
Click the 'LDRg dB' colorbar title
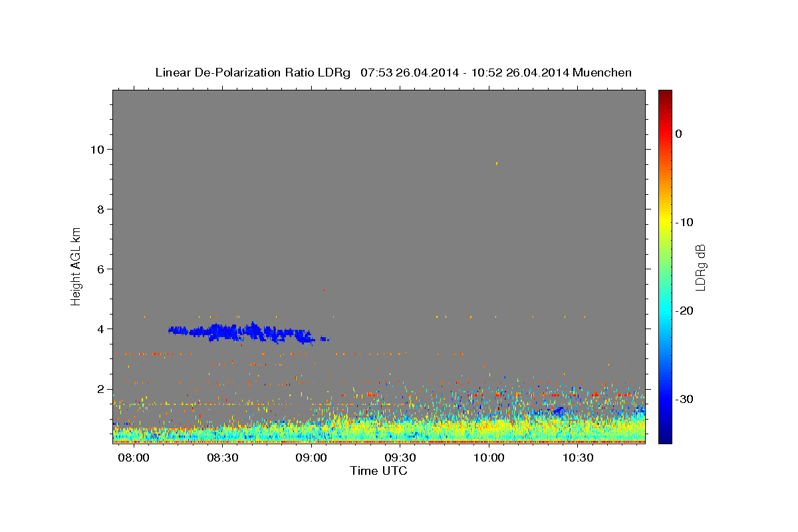click(x=700, y=267)
